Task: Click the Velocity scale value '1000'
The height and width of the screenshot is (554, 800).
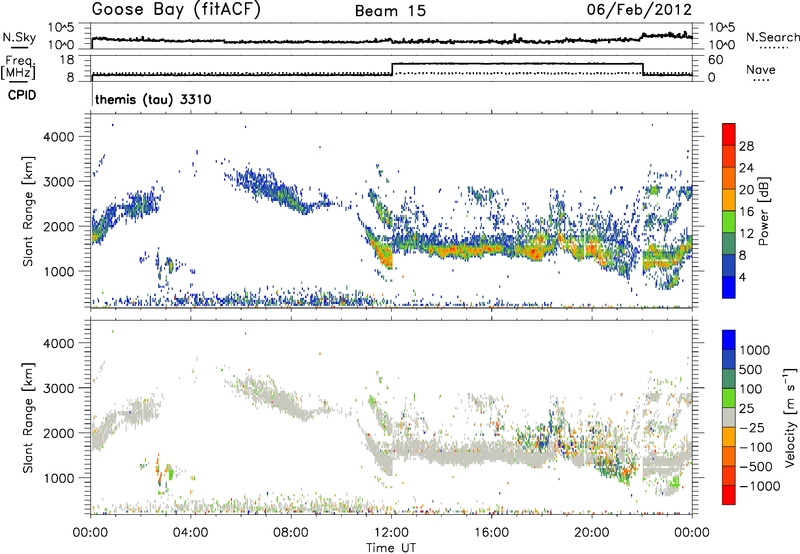Action: 755,350
